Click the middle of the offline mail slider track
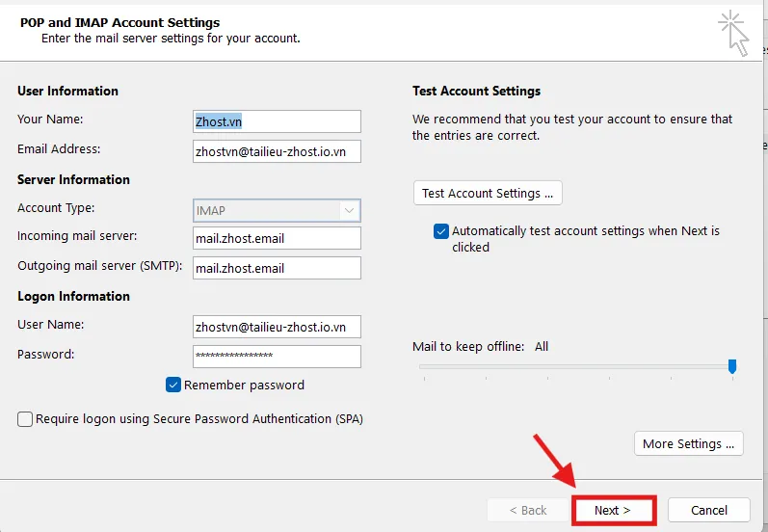 (575, 366)
